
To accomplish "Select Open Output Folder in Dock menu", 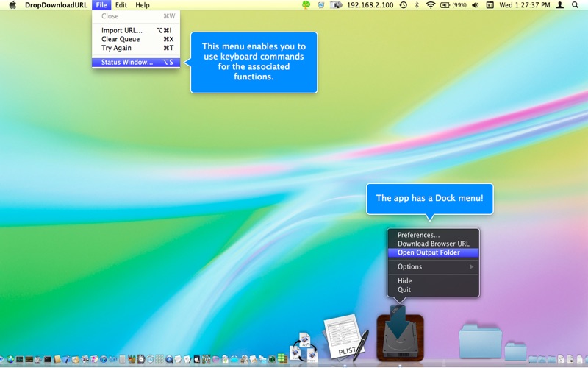I will [433, 252].
